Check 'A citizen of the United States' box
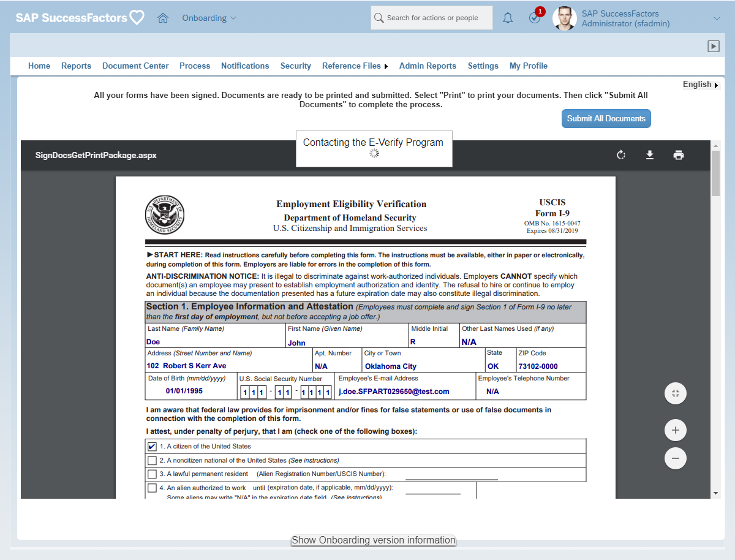 click(152, 446)
